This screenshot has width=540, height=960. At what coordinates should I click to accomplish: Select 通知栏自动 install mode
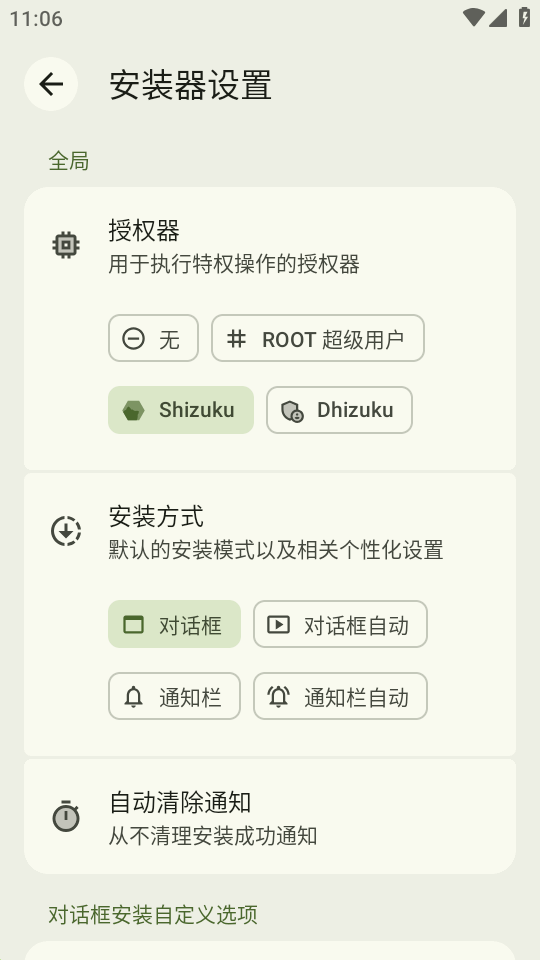point(340,696)
